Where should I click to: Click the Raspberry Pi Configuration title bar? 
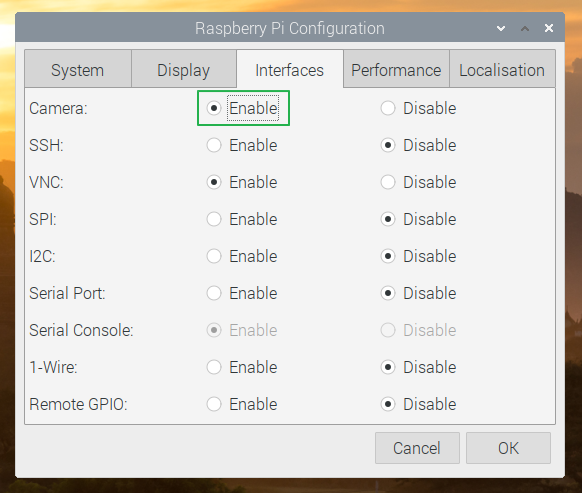(290, 28)
